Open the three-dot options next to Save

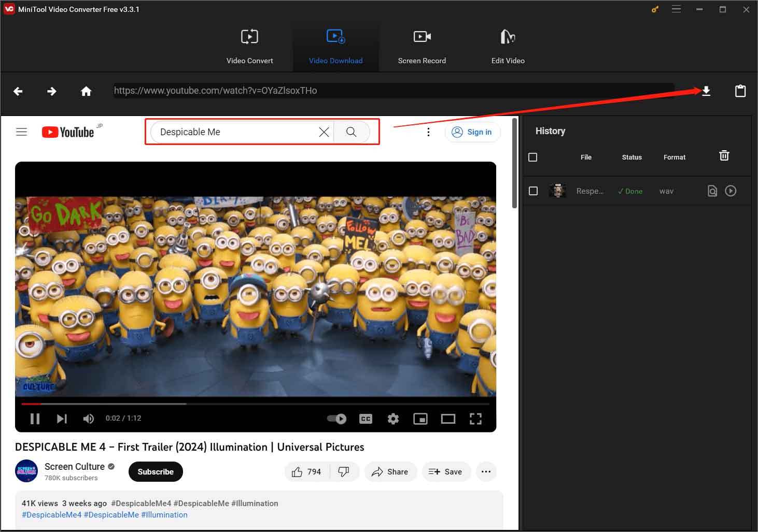[x=486, y=471]
